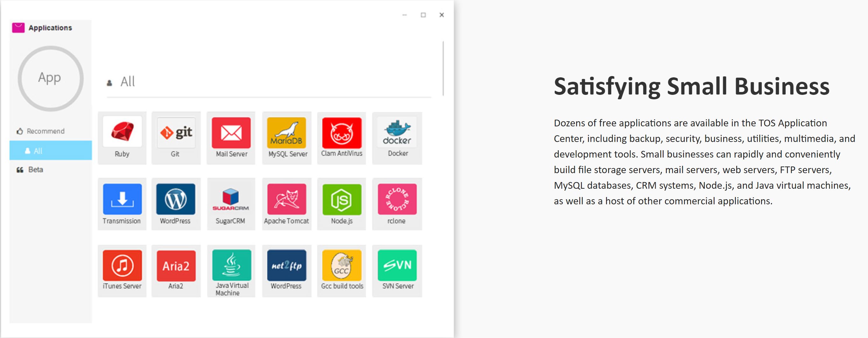
Task: Open the Transmission download app
Action: (x=122, y=199)
